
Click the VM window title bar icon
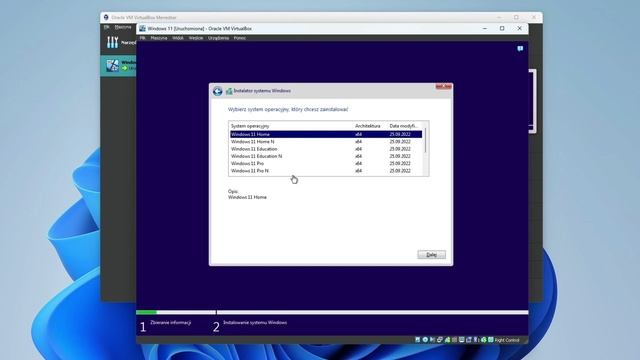[142, 29]
